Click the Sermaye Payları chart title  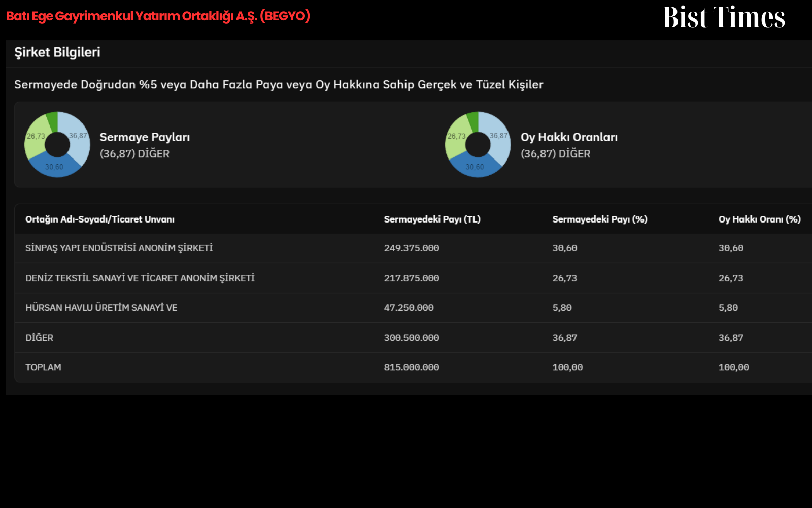point(145,137)
